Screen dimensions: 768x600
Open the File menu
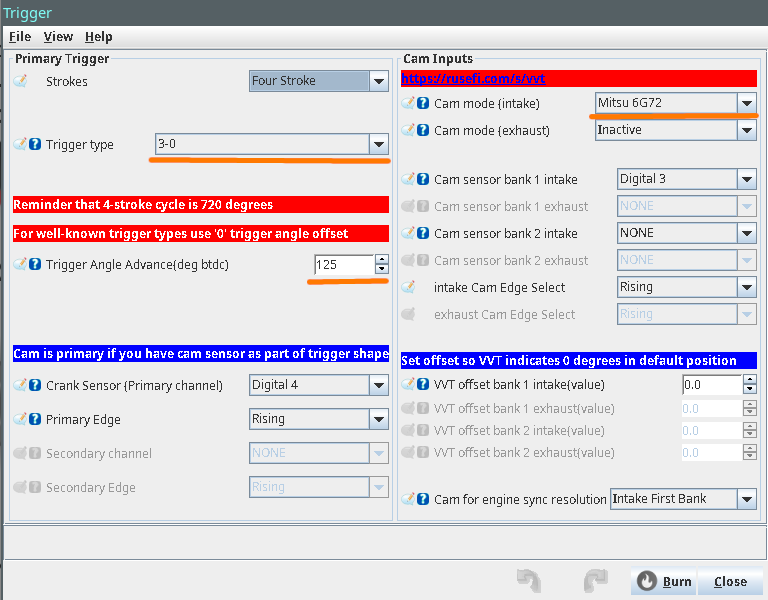pyautogui.click(x=20, y=37)
